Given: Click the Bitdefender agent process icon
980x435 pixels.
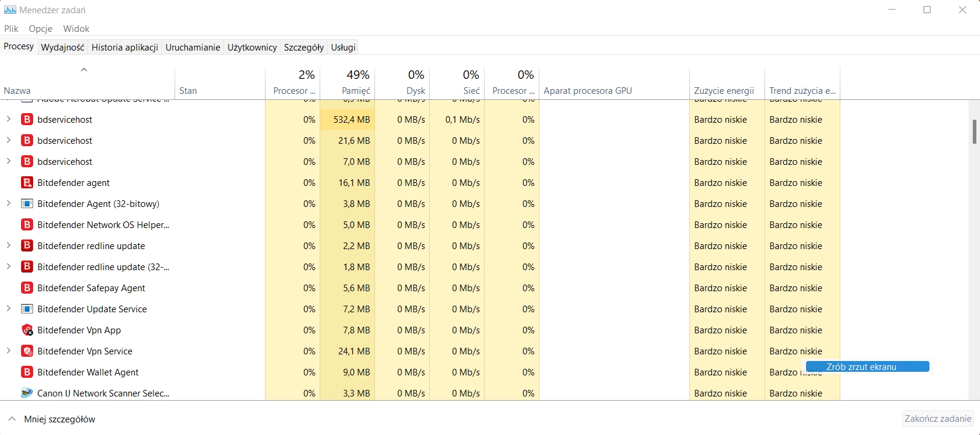Looking at the screenshot, I should point(27,183).
